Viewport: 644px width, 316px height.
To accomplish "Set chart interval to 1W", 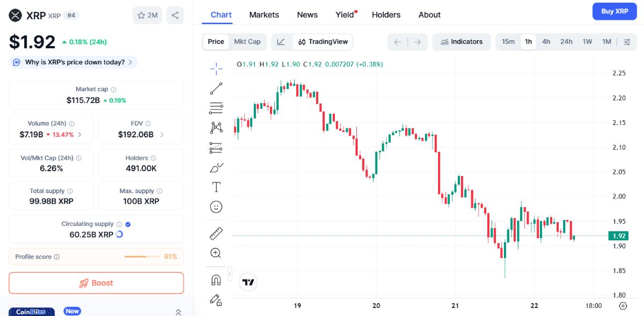I will 588,42.
